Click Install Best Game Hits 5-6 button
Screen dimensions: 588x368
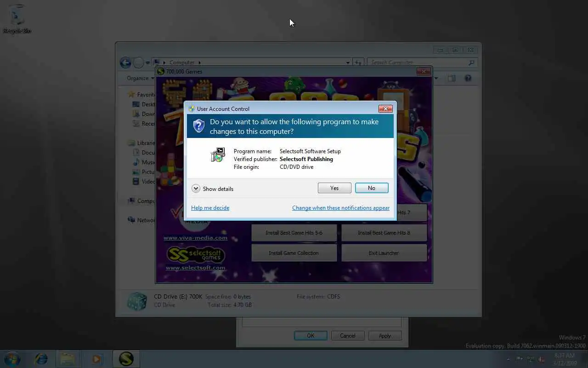click(x=294, y=233)
